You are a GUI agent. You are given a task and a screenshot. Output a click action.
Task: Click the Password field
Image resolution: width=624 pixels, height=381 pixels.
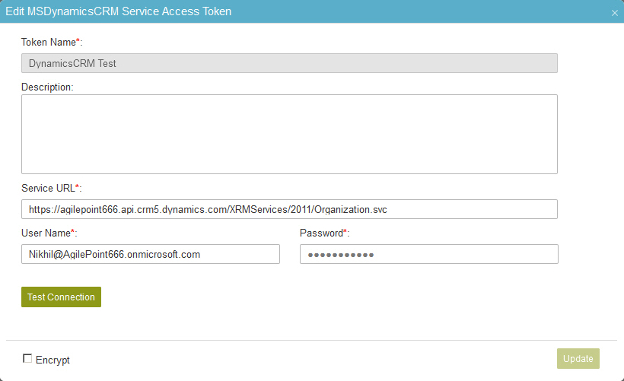(429, 254)
